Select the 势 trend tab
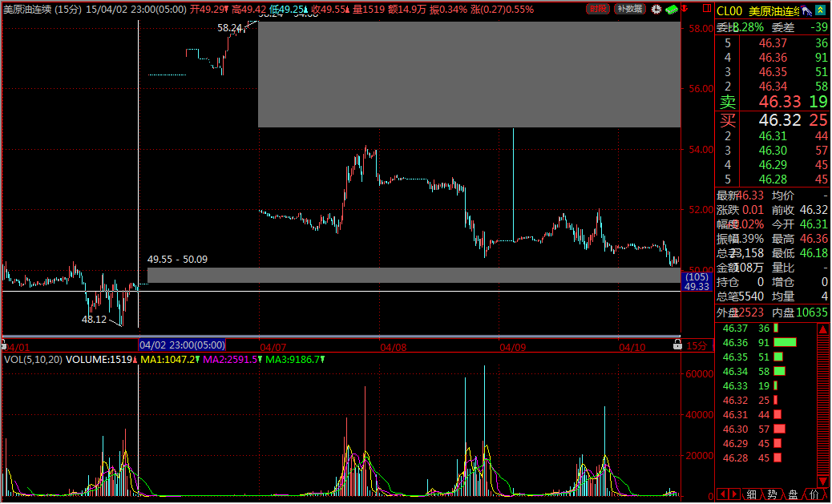The height and width of the screenshot is (504, 832). click(x=772, y=494)
